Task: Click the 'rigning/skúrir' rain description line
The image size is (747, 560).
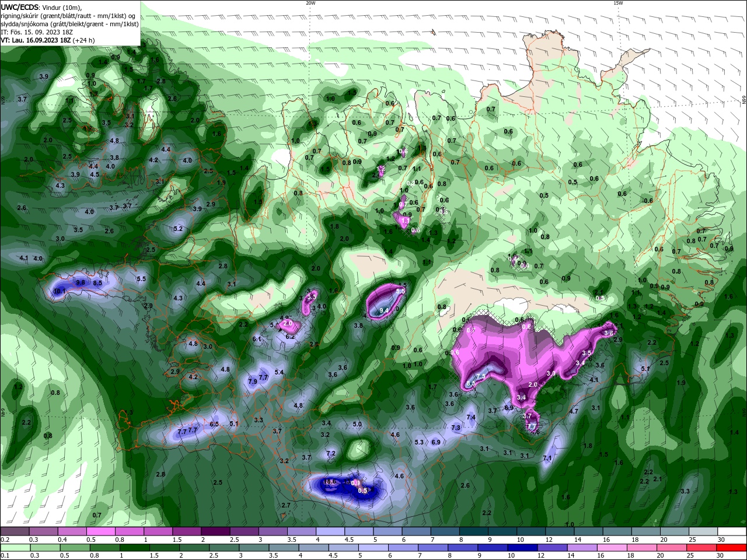Action: point(69,16)
